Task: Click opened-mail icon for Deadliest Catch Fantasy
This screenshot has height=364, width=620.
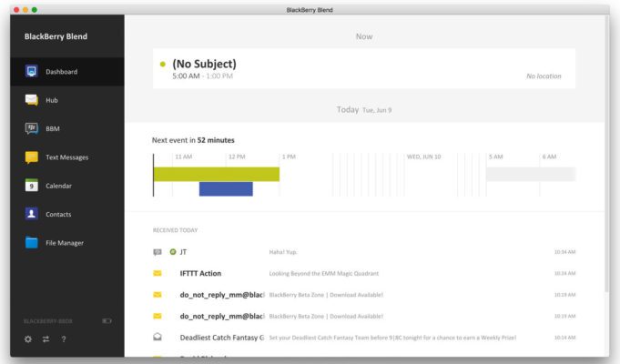Action: coord(158,337)
